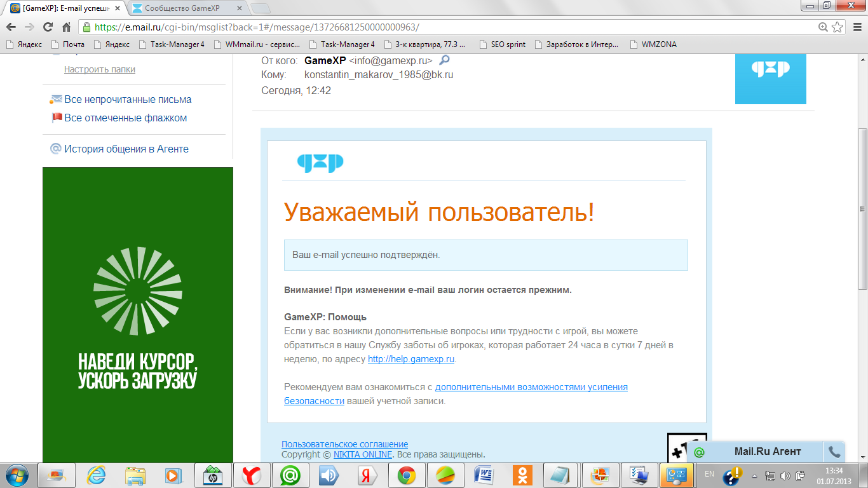Click the yellow warning tray icon
This screenshot has width=868, height=488.
click(734, 475)
